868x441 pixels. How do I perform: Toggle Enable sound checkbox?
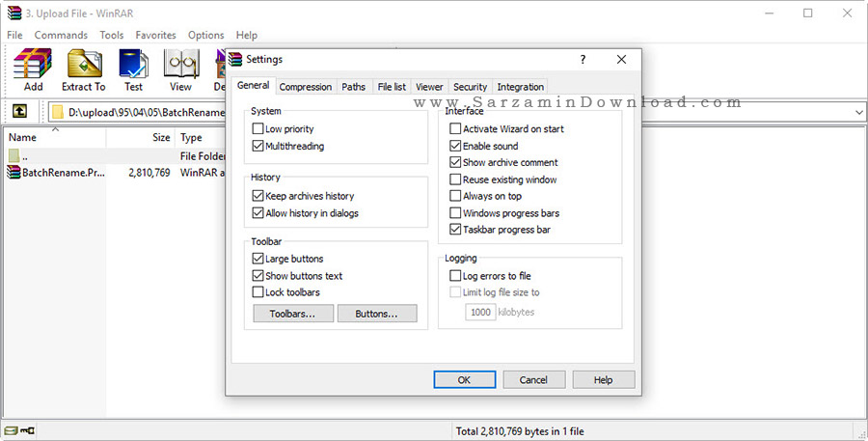pos(455,146)
